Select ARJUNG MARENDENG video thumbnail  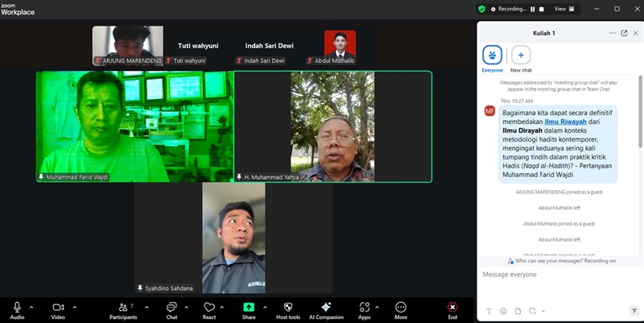pos(128,45)
